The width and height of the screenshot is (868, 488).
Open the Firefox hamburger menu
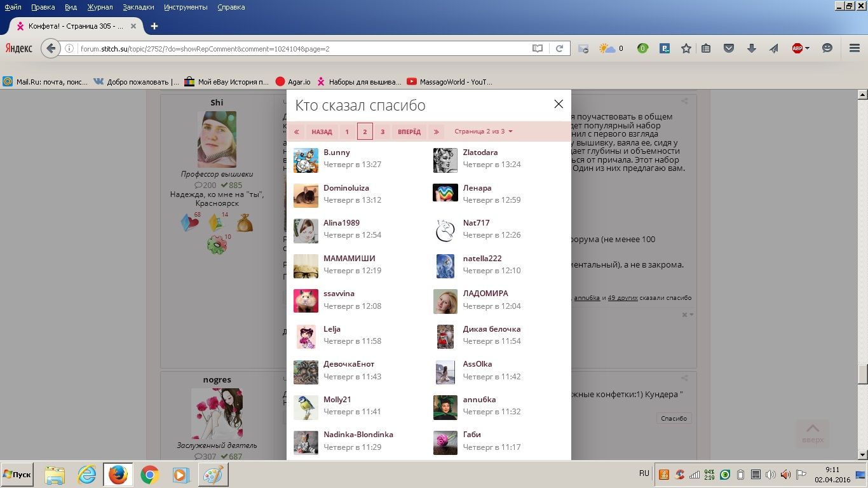(855, 48)
